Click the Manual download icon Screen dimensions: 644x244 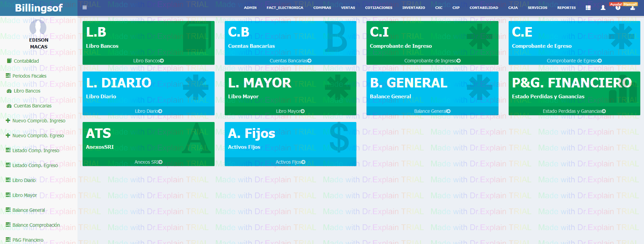coord(632,8)
